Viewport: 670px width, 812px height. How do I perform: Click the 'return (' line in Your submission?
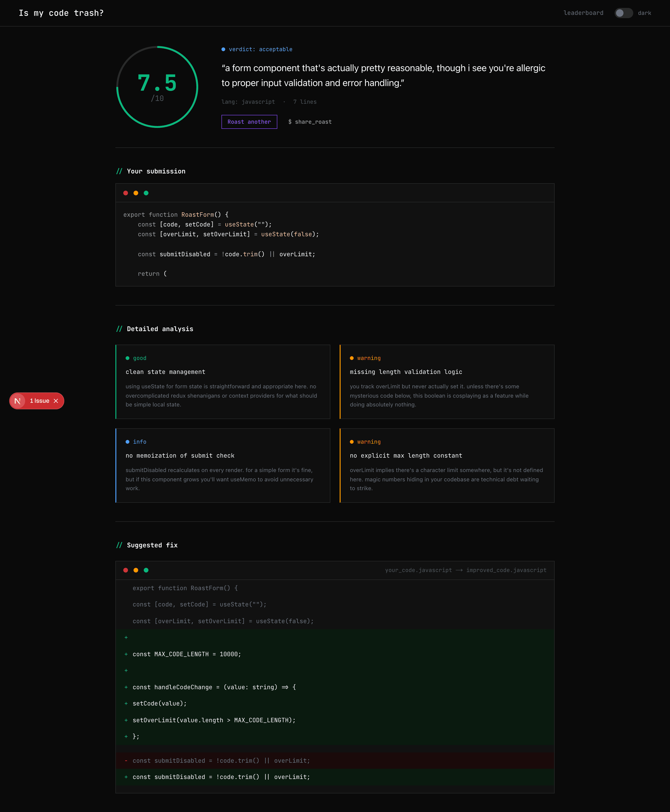152,274
